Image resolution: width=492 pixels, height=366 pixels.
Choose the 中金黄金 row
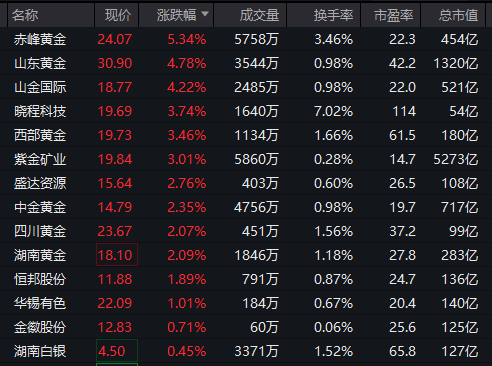click(246, 207)
